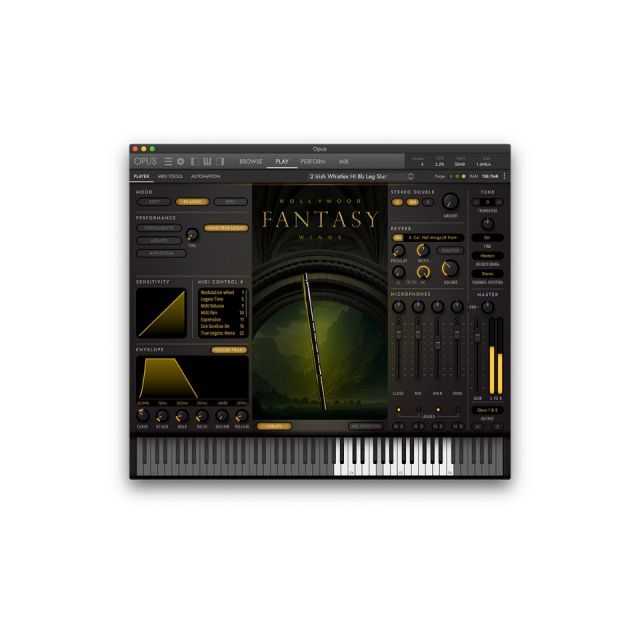Select True Legato Mono in MIDI control list
Image resolution: width=640 pixels, height=640 pixels.
click(222, 333)
